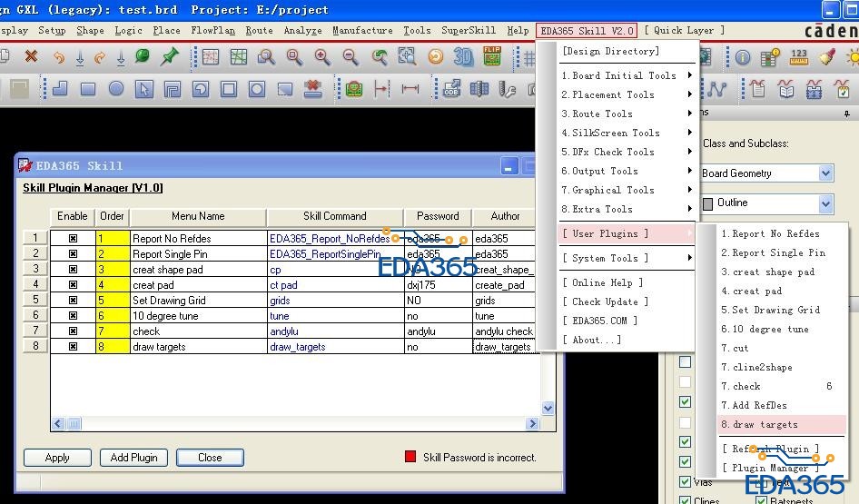This screenshot has height=504, width=859.
Task: Click the highlight brush icon
Action: pos(827,57)
